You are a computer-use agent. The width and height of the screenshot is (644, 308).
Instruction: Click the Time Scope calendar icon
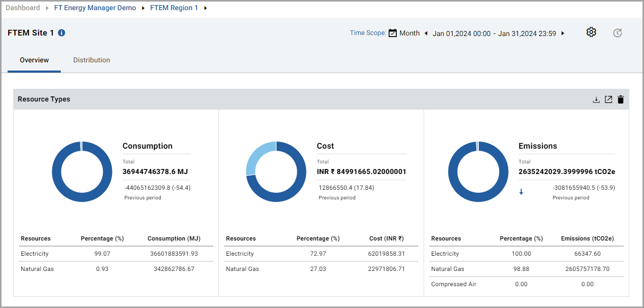392,32
